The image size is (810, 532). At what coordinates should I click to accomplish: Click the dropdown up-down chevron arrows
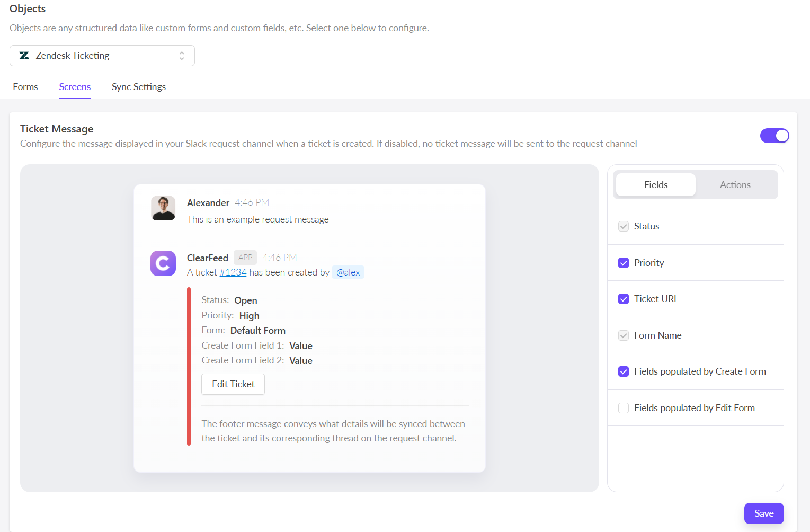(182, 56)
